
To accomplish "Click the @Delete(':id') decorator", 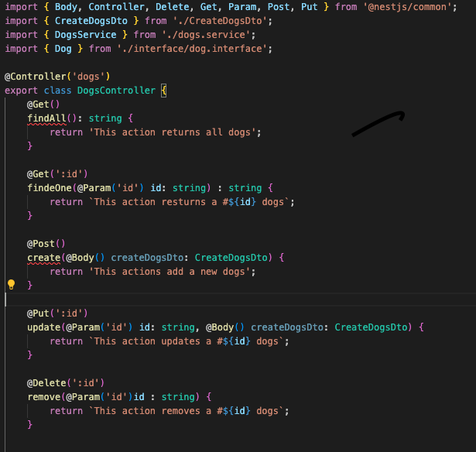I will click(x=66, y=383).
